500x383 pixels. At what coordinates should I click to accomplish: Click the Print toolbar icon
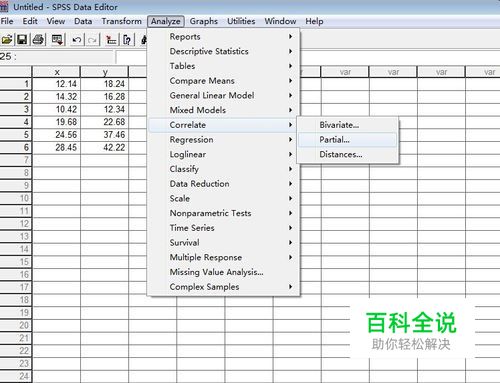(x=38, y=40)
